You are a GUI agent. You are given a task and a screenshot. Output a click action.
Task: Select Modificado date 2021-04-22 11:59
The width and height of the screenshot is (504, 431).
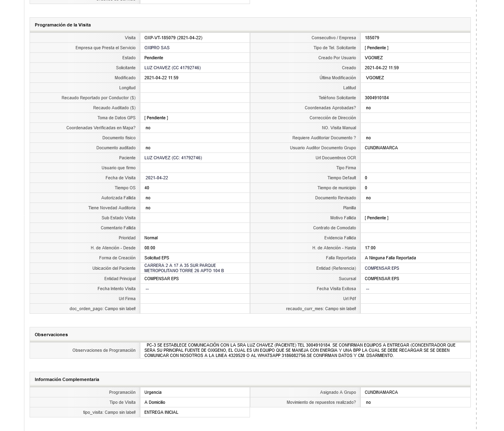[x=161, y=78]
